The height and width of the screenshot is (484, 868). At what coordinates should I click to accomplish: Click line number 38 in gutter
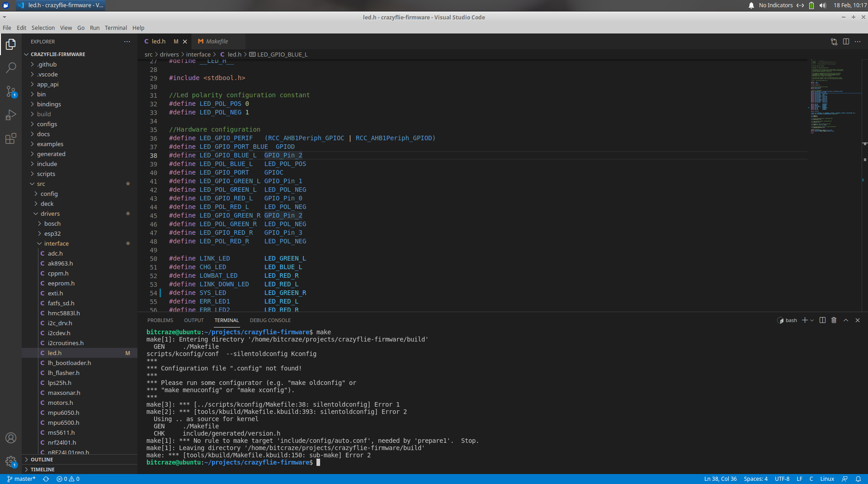[x=154, y=156]
